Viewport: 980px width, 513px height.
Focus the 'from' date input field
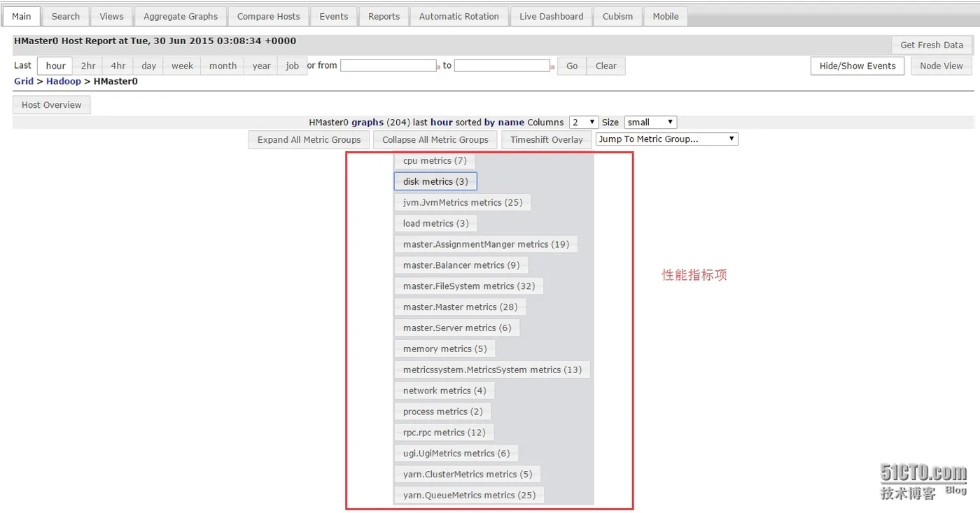pyautogui.click(x=388, y=65)
